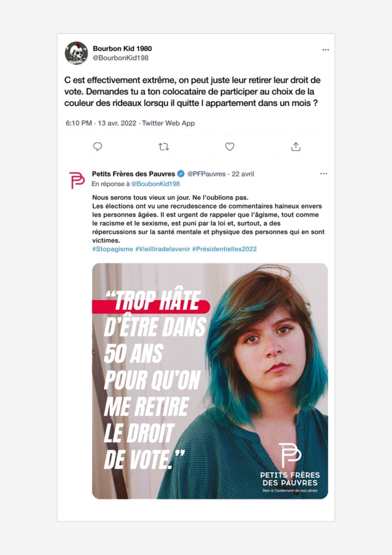Open the #Vieilliradelavenir hashtag

tap(163, 249)
